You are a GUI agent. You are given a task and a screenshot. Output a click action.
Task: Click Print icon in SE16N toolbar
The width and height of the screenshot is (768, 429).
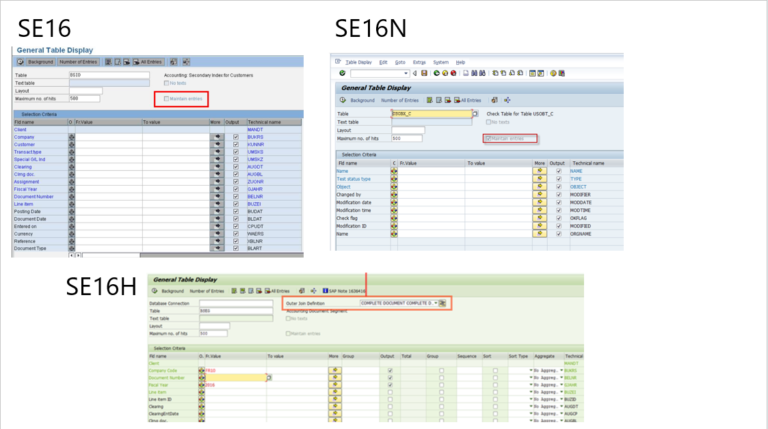(466, 73)
